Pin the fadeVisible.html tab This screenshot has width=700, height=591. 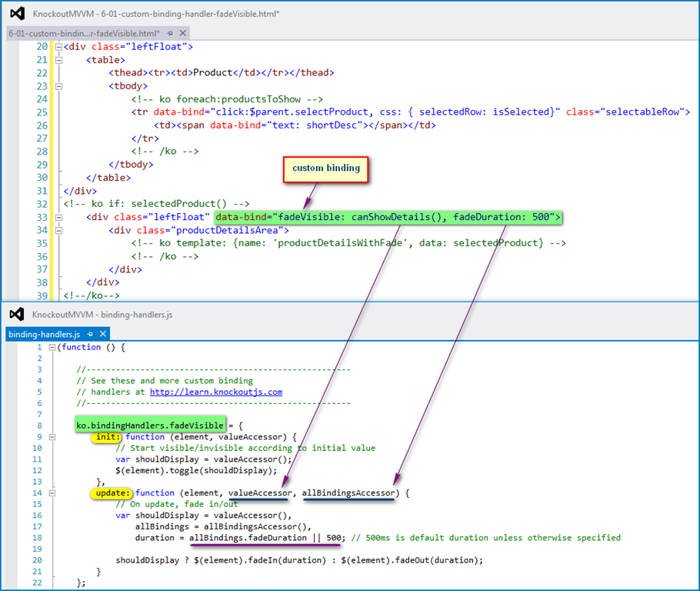click(169, 33)
